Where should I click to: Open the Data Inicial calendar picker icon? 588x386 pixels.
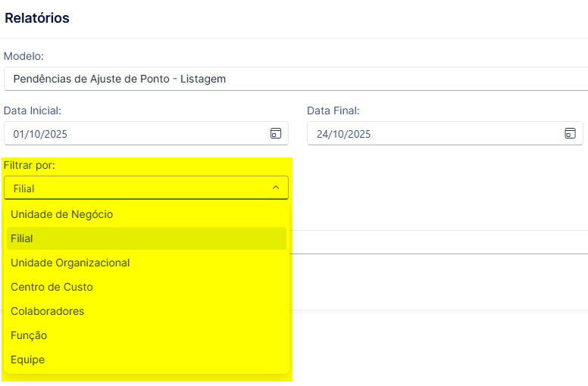(x=276, y=133)
